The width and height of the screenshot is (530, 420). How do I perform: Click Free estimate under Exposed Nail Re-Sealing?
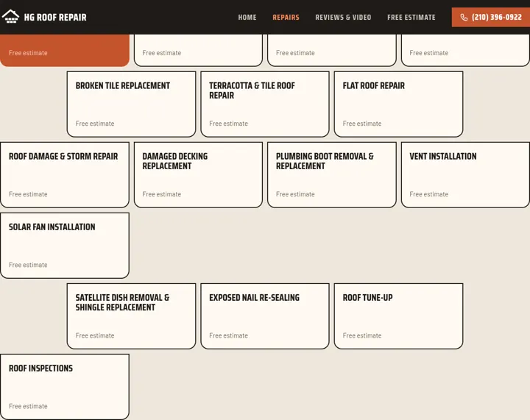(228, 335)
